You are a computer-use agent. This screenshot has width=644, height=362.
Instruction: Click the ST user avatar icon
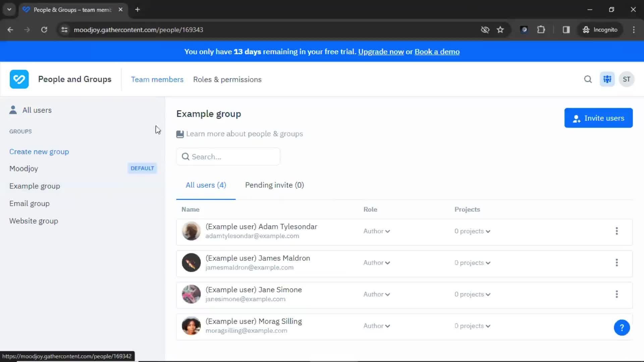click(x=627, y=79)
